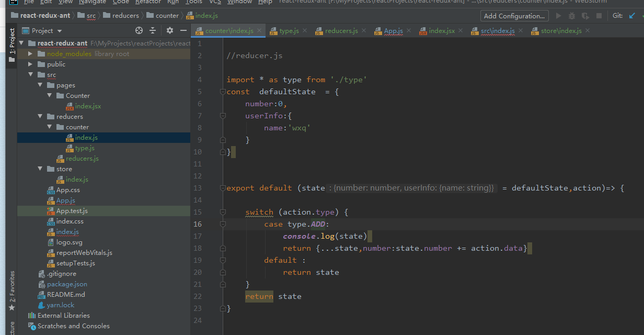Click the Add Configuration... button

[x=514, y=16]
